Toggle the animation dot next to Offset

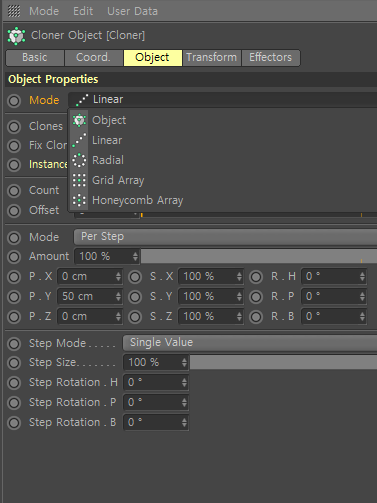[14, 211]
